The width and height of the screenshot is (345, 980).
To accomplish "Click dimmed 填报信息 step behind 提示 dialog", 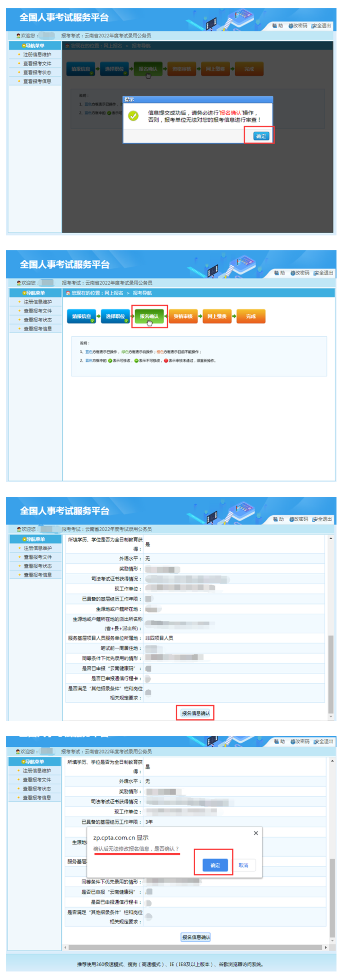I will tap(81, 69).
